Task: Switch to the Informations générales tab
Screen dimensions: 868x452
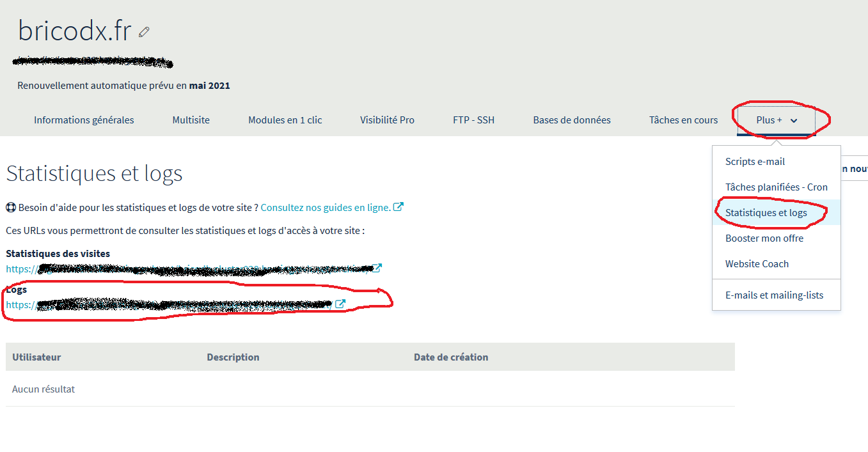Action: click(x=84, y=120)
